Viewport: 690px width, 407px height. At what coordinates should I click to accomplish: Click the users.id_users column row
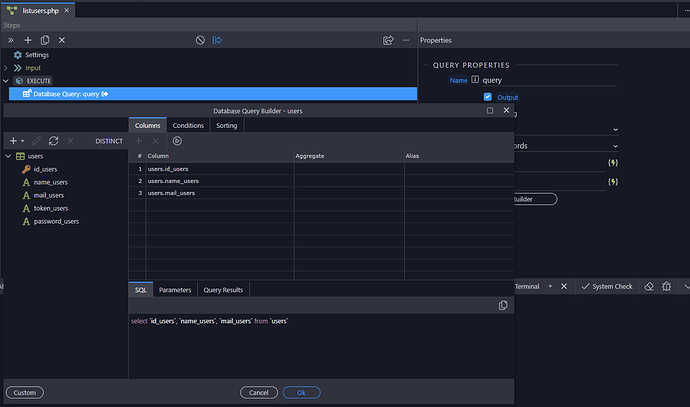point(321,169)
